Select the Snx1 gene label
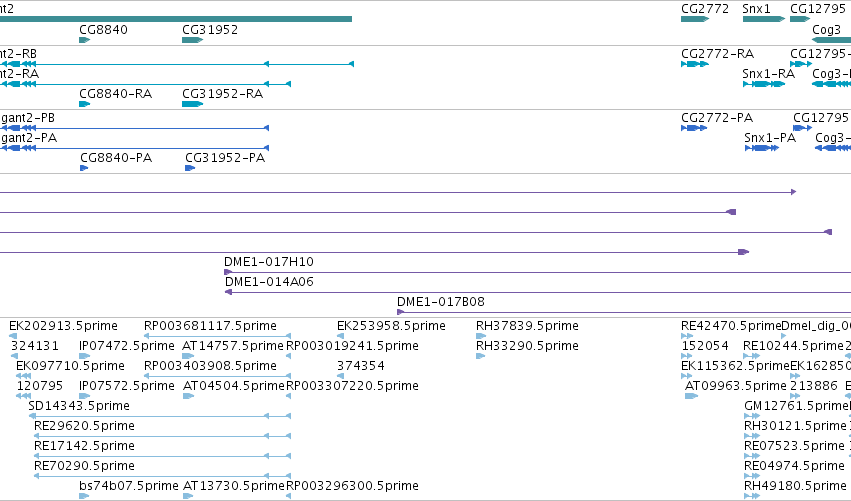The image size is (851, 501). 756,9
